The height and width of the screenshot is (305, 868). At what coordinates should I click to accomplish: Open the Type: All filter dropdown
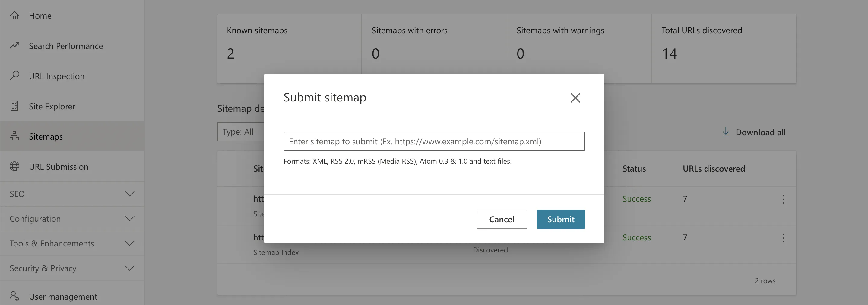pyautogui.click(x=241, y=132)
